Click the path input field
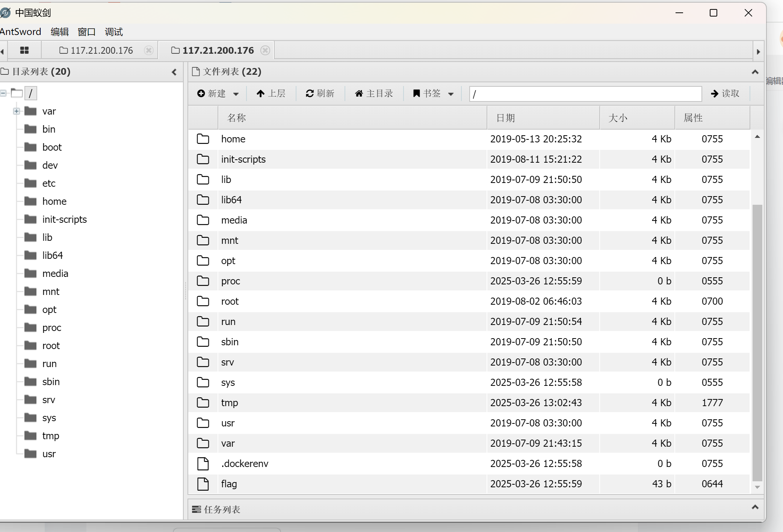This screenshot has width=783, height=532. click(x=585, y=94)
